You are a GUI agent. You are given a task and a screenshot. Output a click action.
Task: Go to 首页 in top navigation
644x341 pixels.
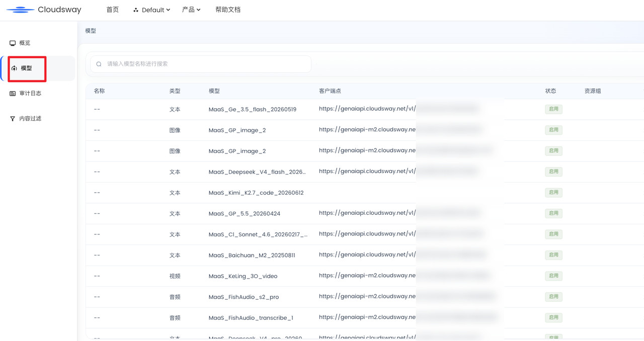(x=113, y=10)
